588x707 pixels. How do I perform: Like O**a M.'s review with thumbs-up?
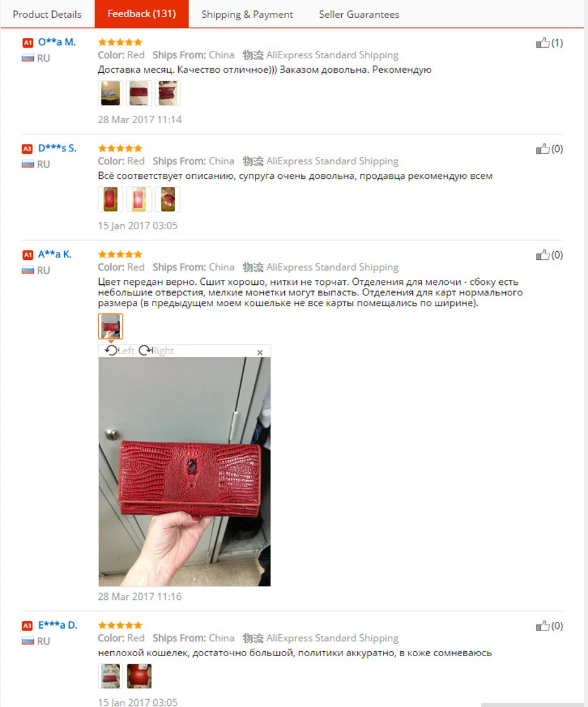pos(543,43)
